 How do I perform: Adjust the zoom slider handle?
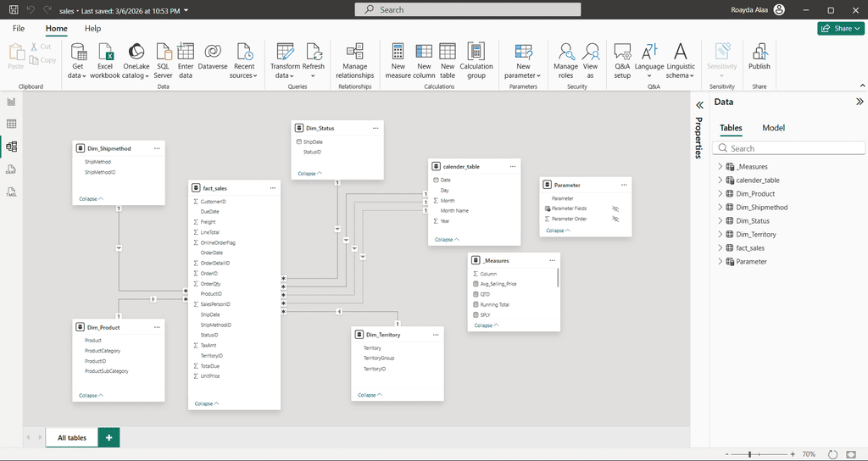tap(750, 454)
